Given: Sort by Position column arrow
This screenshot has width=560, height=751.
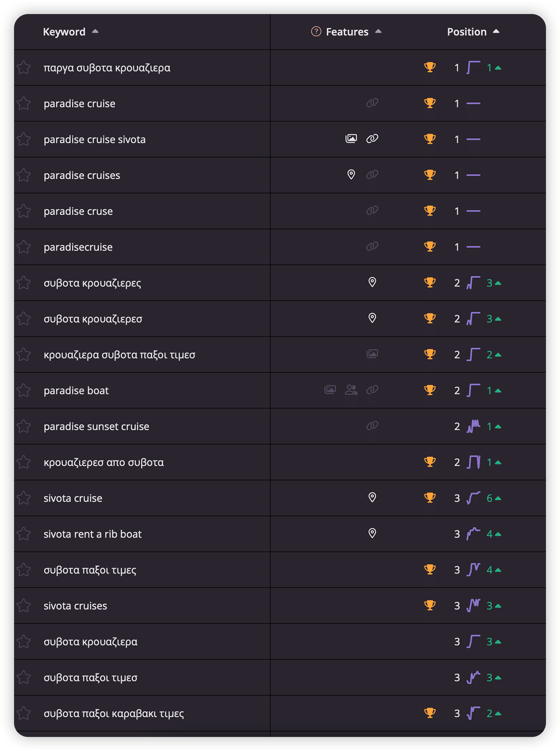Looking at the screenshot, I should pyautogui.click(x=496, y=31).
